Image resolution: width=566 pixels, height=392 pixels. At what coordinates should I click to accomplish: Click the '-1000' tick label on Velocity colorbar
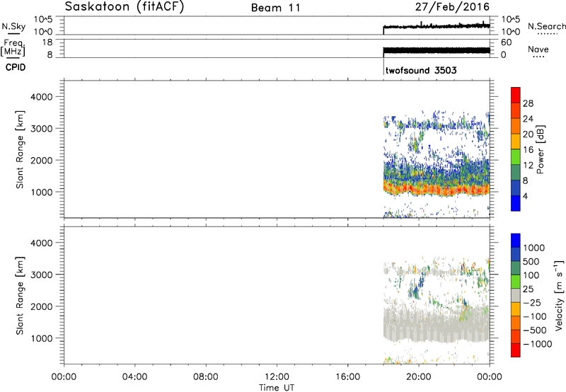538,344
